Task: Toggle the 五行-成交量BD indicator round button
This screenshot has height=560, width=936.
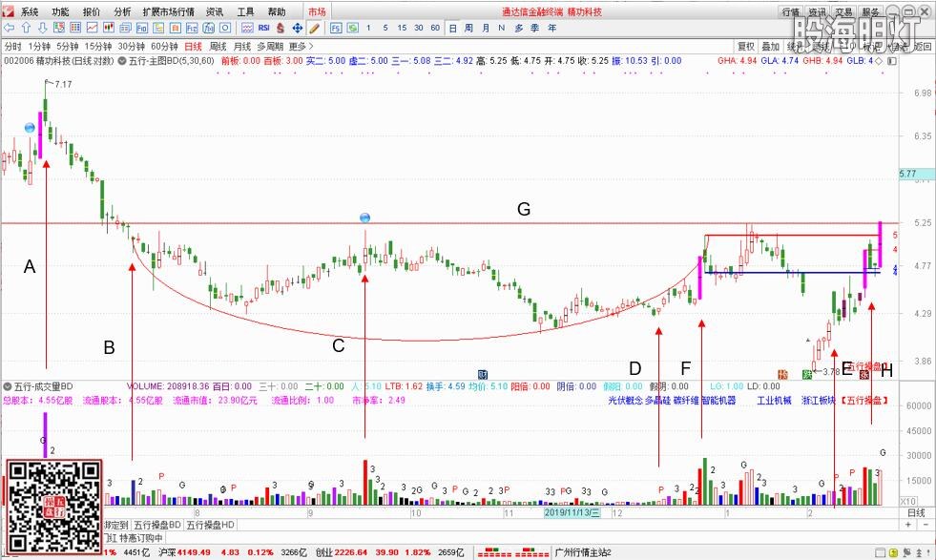Action: 8,386
